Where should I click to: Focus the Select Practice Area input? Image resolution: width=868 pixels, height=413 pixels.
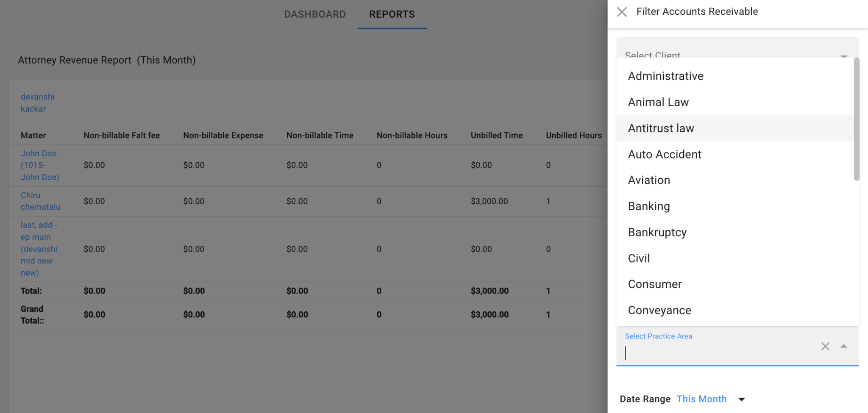[x=716, y=353]
